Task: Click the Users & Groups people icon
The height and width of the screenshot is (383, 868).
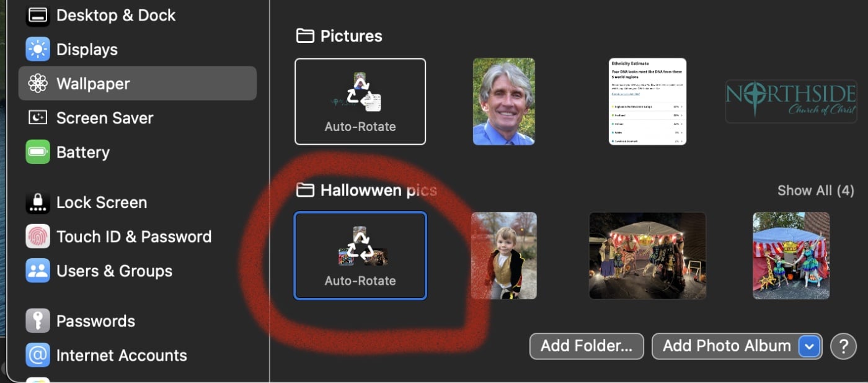Action: [38, 271]
